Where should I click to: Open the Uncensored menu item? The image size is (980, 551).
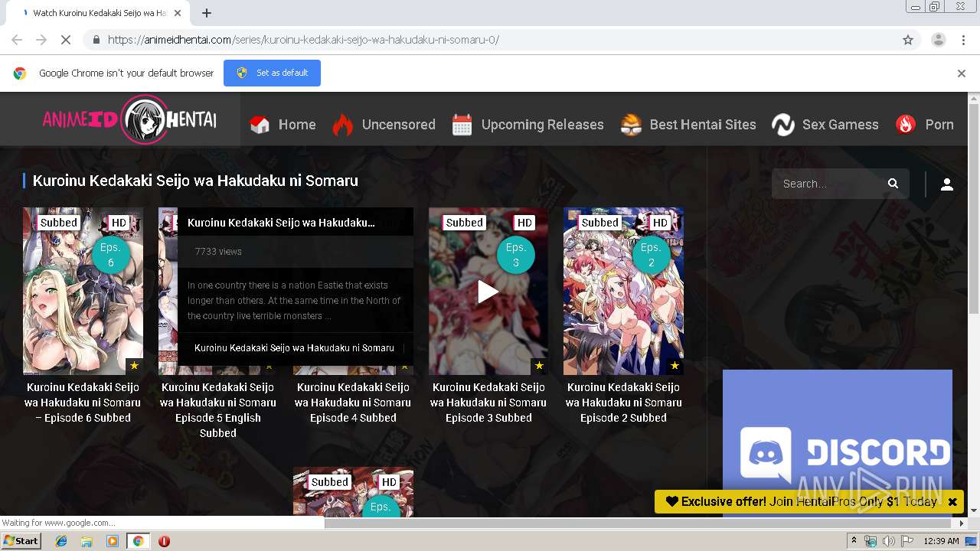[398, 125]
